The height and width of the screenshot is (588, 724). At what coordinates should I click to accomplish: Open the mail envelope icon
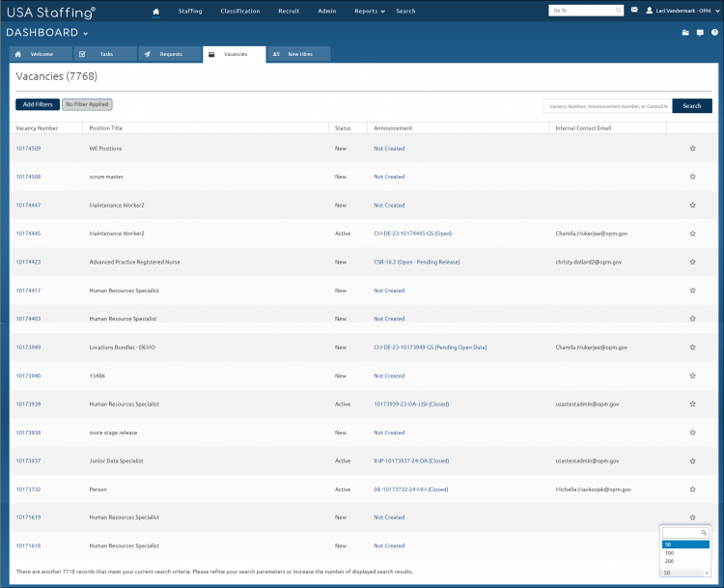click(634, 10)
